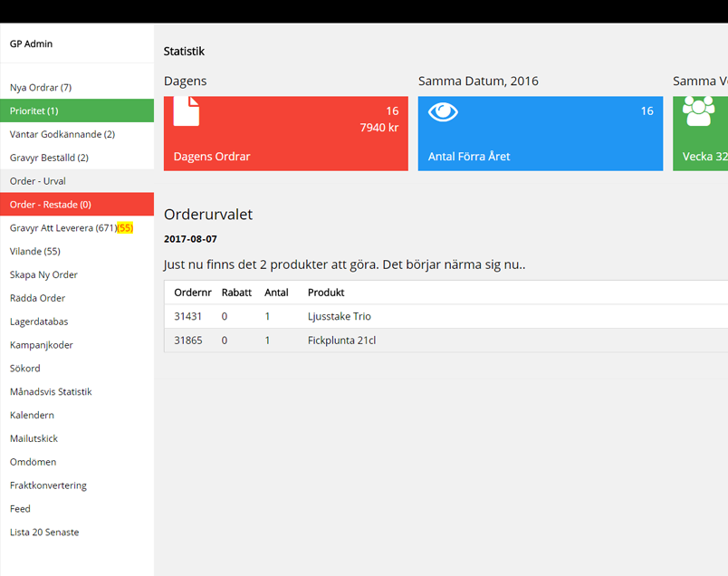Open Gravyr Att Leverera (671) page
The width and height of the screenshot is (728, 576).
click(x=62, y=228)
